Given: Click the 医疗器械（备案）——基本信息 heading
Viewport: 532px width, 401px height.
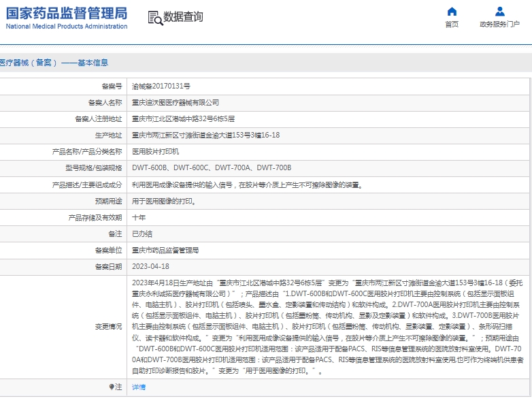Looking at the screenshot, I should [54, 63].
